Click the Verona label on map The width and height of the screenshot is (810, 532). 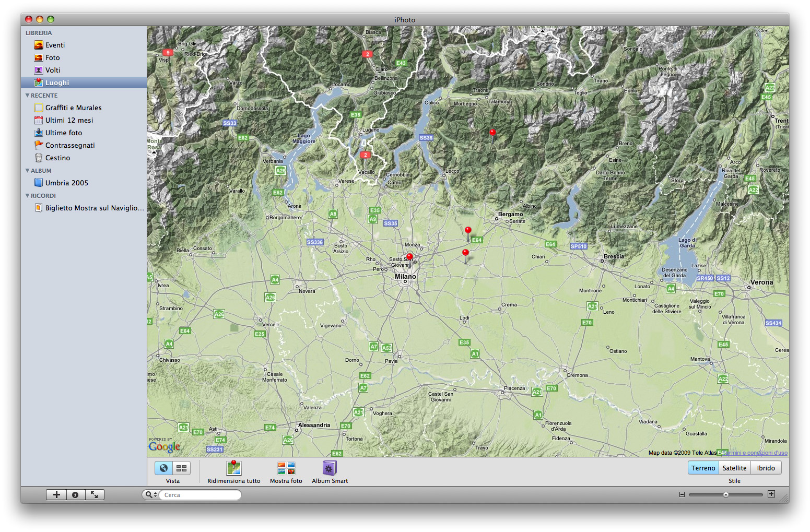761,282
